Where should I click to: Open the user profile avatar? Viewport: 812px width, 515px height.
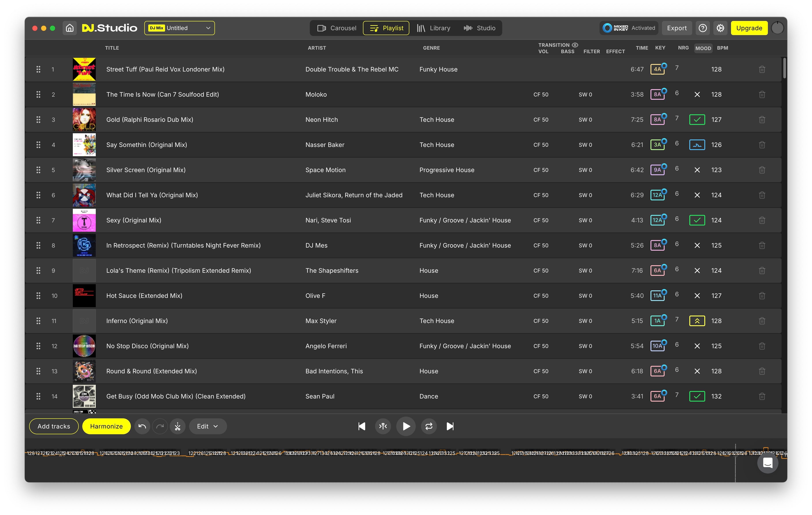point(778,28)
